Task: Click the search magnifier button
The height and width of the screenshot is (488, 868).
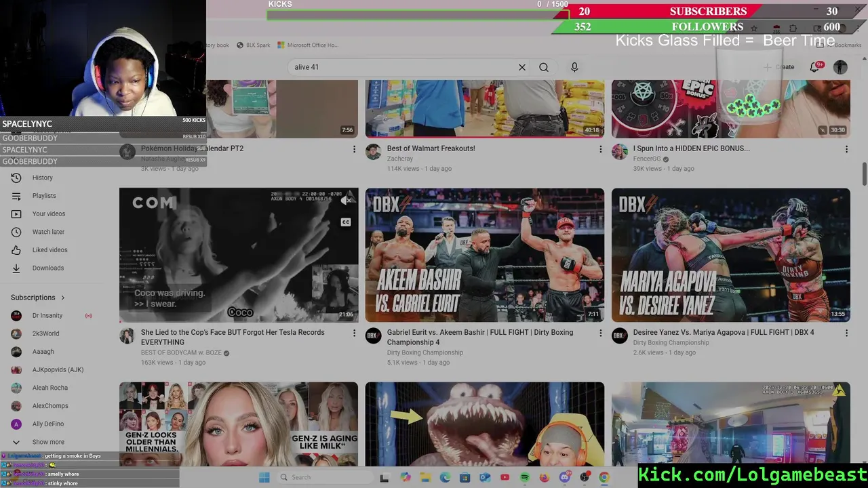Action: [544, 67]
